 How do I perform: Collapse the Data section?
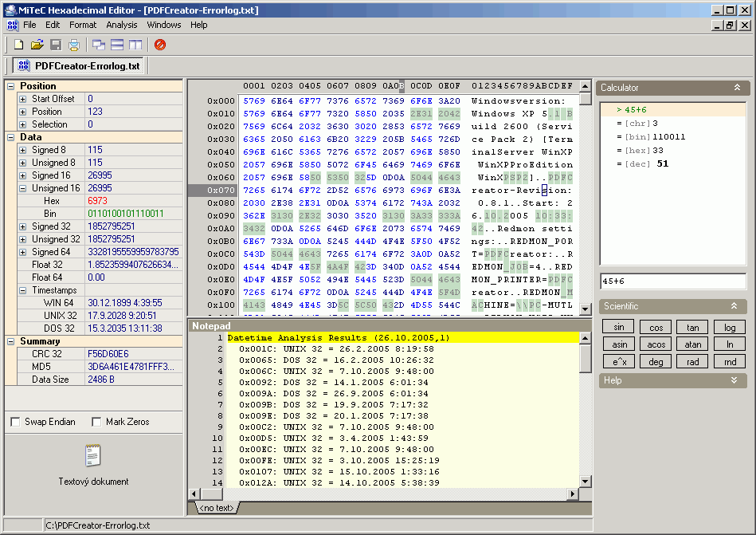[11, 137]
